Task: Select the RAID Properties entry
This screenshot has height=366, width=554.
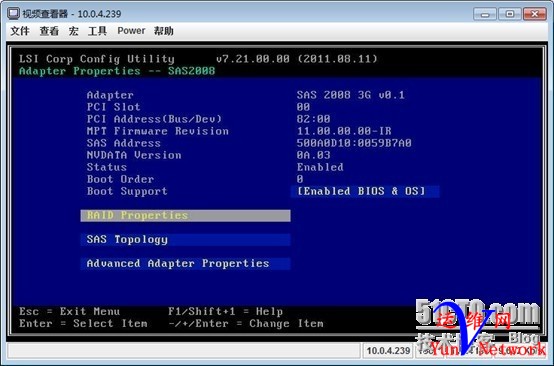Action: 185,216
